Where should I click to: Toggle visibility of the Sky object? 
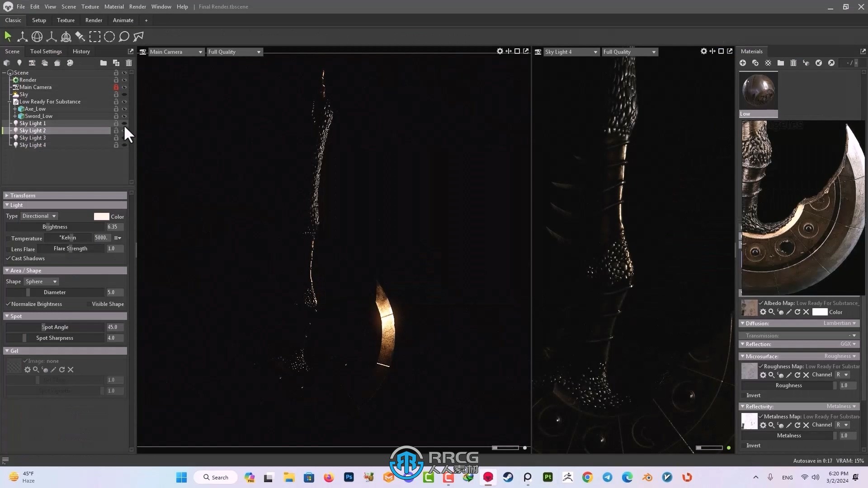124,94
